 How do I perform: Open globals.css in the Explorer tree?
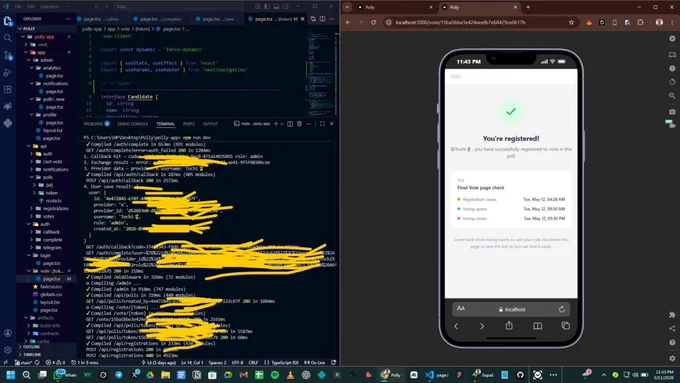point(51,294)
